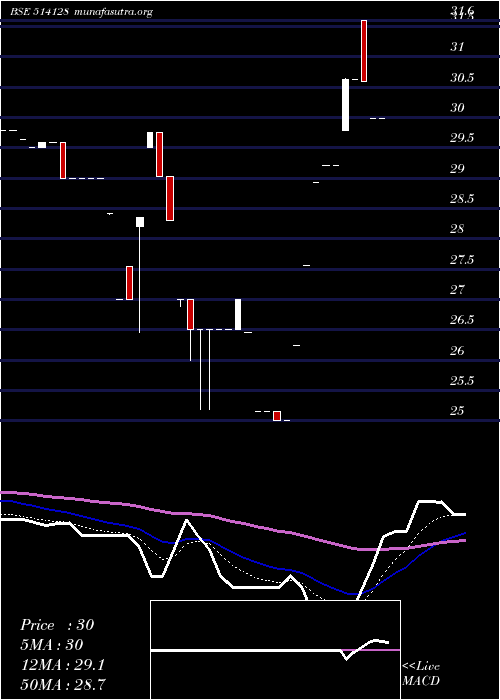This screenshot has width=500, height=700.
Task: Select the 27 price axis label
Action: pyautogui.click(x=458, y=290)
